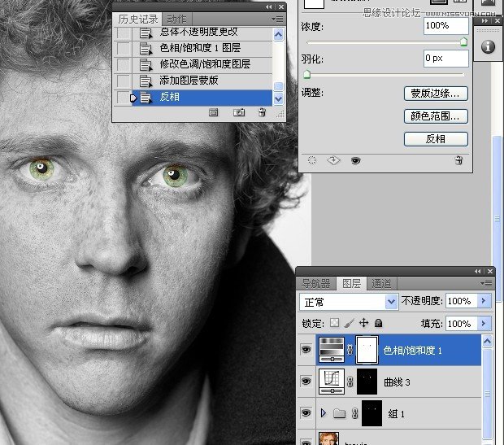Load selection from mask dotted circle icon
The image size is (504, 445).
point(312,160)
